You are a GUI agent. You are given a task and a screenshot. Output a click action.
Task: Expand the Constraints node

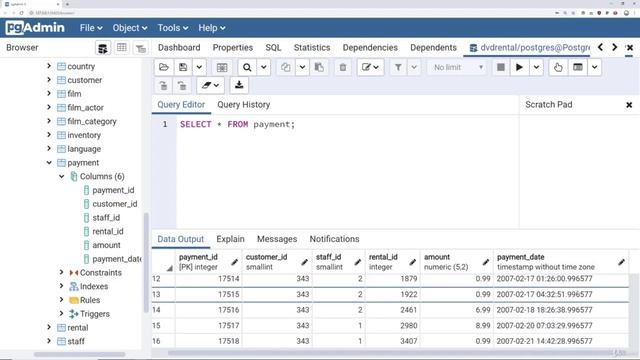pos(62,272)
